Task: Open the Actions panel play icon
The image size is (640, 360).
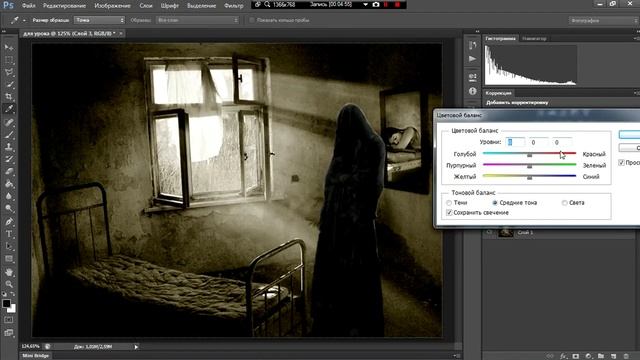Action: pyautogui.click(x=473, y=59)
